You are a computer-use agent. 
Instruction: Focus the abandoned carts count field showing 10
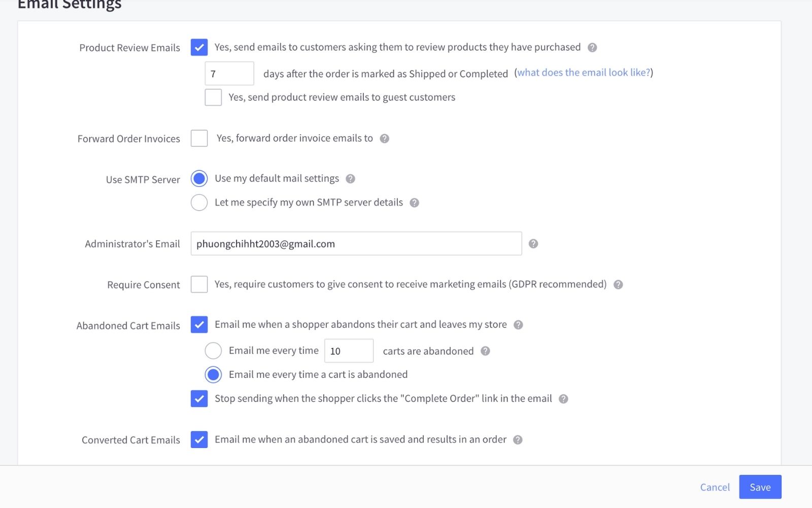[x=349, y=351]
